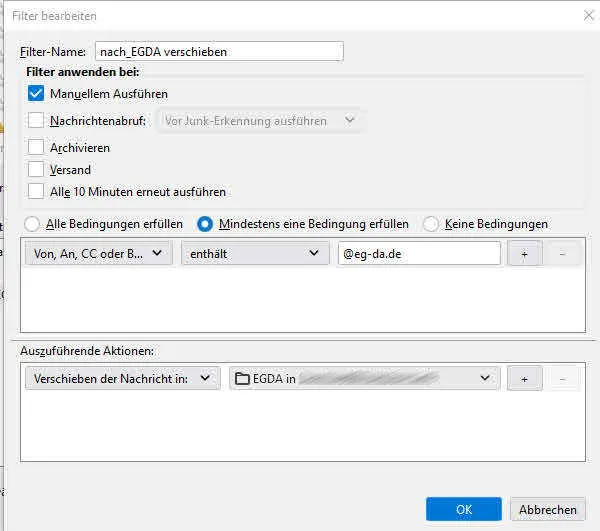The height and width of the screenshot is (531, 600).
Task: Open the EGDA target folder dropdown
Action: tap(365, 379)
